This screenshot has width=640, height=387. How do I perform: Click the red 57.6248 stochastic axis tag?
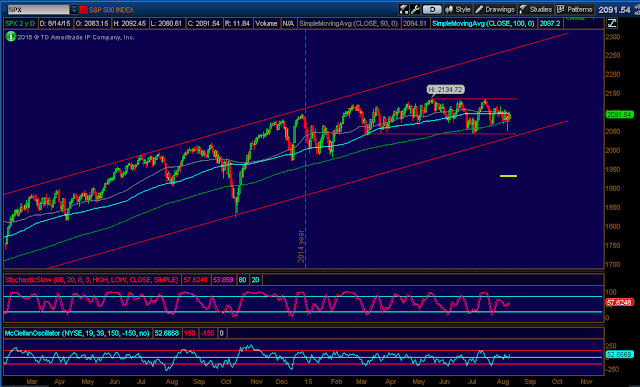pos(620,302)
